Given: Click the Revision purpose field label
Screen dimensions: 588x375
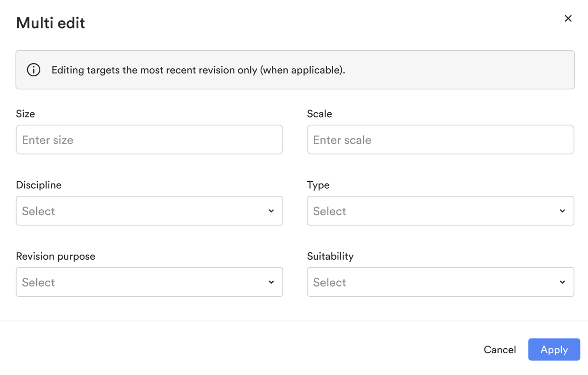Looking at the screenshot, I should 56,256.
